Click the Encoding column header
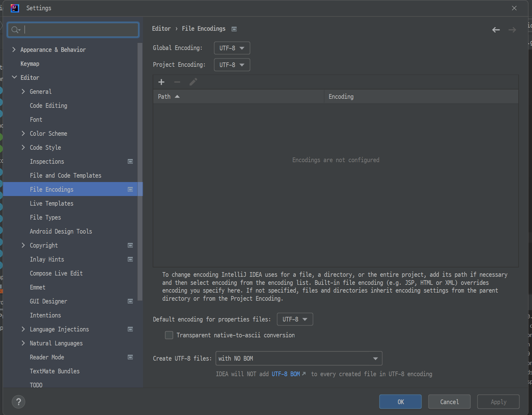This screenshot has width=532, height=415. (421, 97)
